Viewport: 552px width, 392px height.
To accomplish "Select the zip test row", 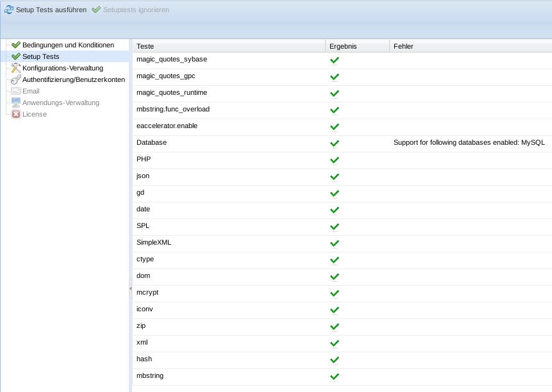I will click(x=342, y=327).
